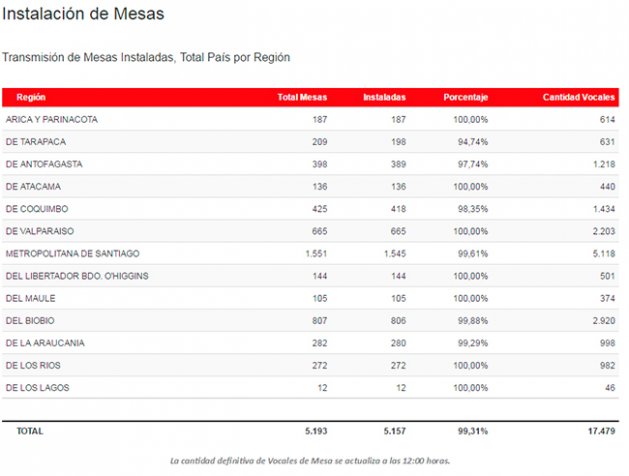Click the Región column header
The height and width of the screenshot is (476, 629).
(x=31, y=97)
